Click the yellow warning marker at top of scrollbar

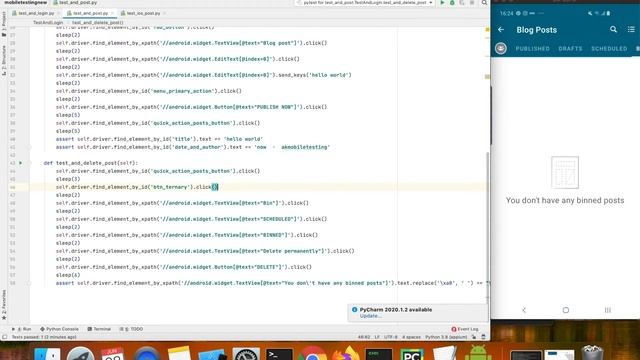[487, 29]
